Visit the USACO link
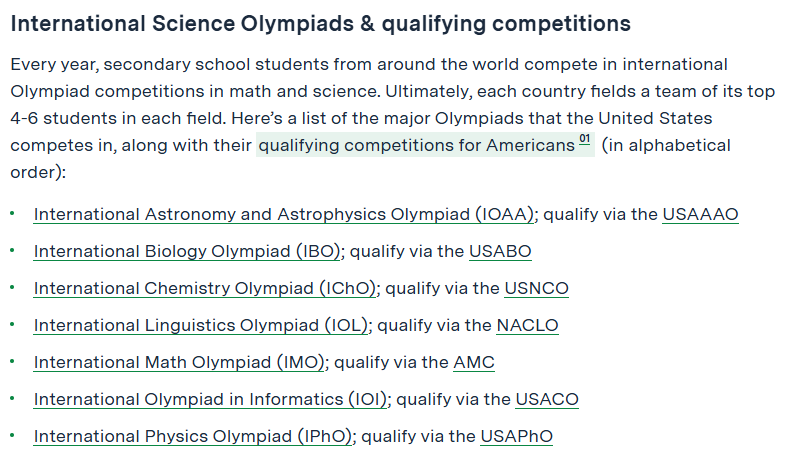This screenshot has width=790, height=467. point(547,399)
